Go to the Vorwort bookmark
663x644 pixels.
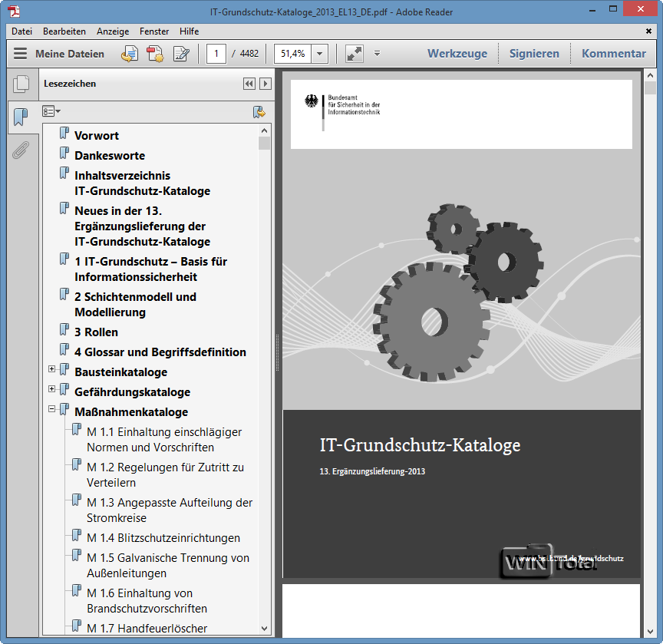[97, 136]
